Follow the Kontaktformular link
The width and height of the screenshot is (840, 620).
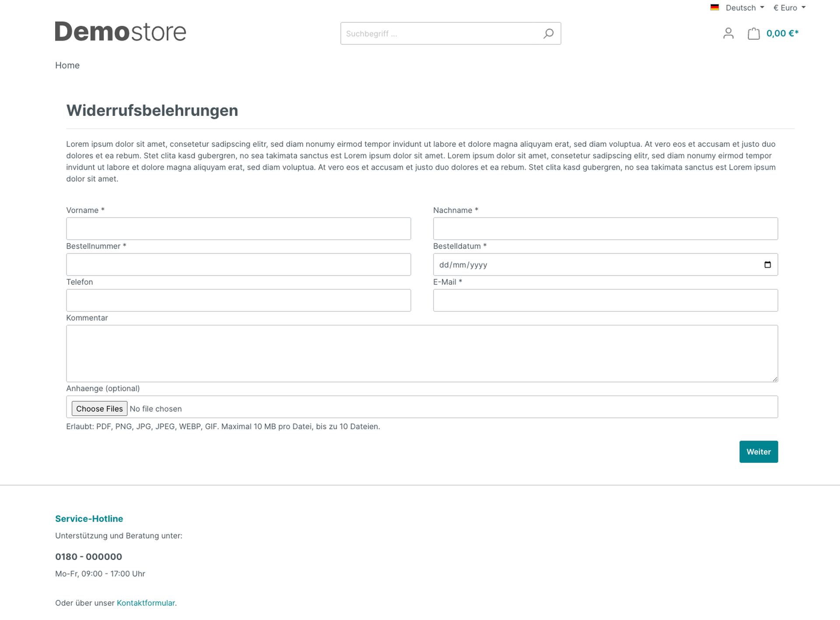click(146, 602)
